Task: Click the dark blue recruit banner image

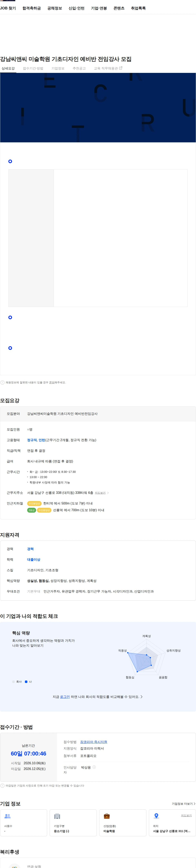Action: click(98, 107)
